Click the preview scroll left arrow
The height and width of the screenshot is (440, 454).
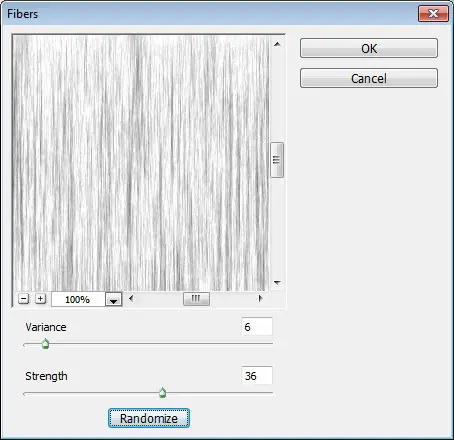131,298
